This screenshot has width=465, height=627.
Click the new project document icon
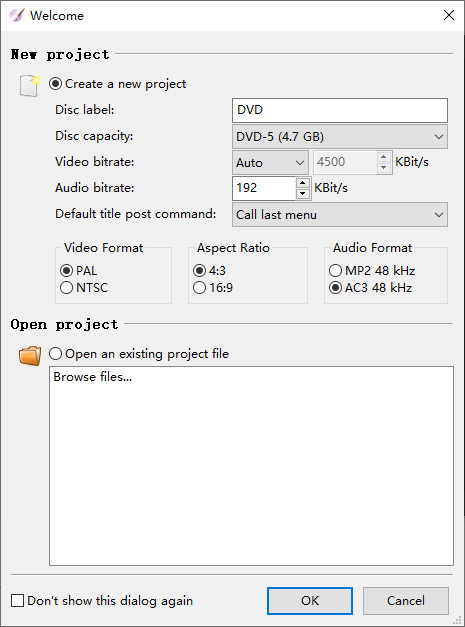coord(30,85)
